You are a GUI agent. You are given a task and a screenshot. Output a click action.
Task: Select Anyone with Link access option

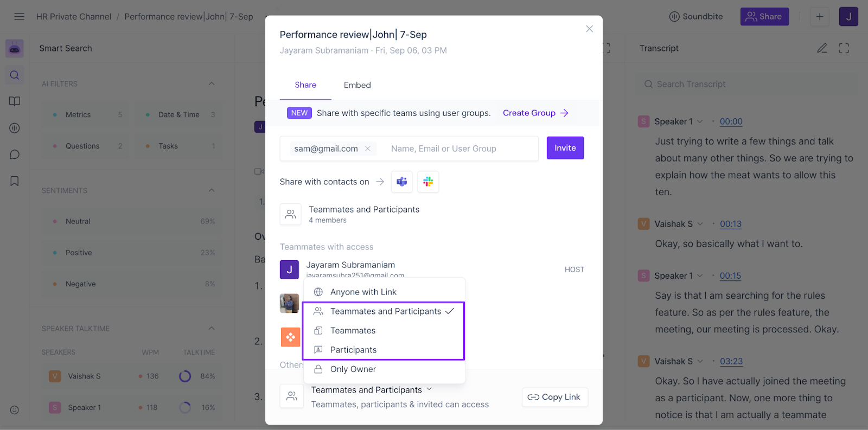pos(363,292)
